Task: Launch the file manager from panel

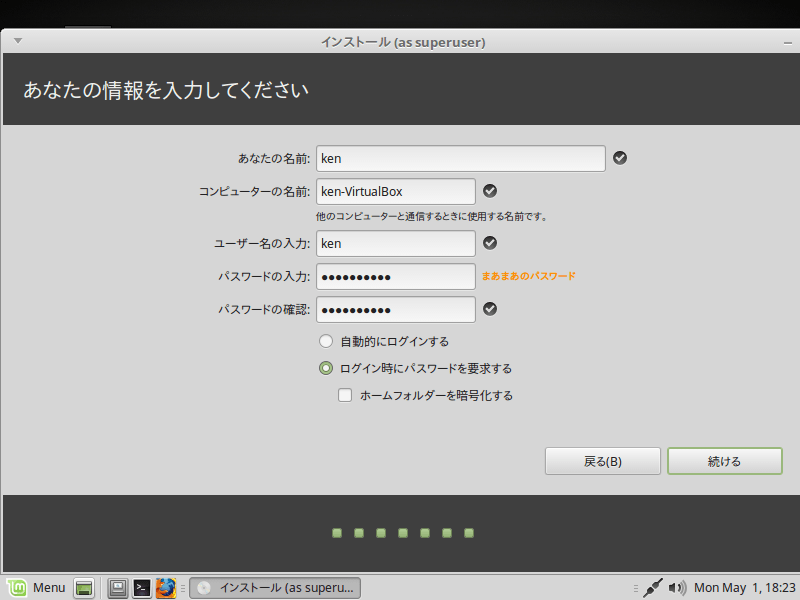Action: (118, 588)
